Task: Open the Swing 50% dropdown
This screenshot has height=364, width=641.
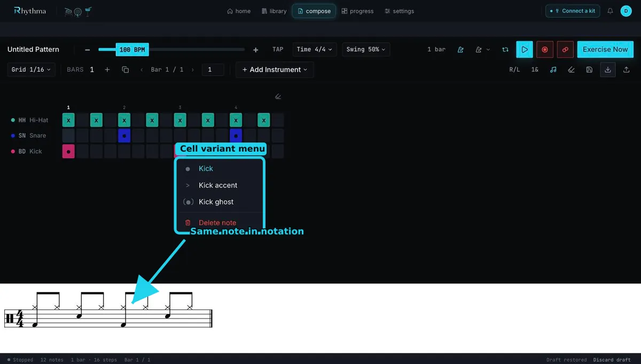Action: (366, 50)
